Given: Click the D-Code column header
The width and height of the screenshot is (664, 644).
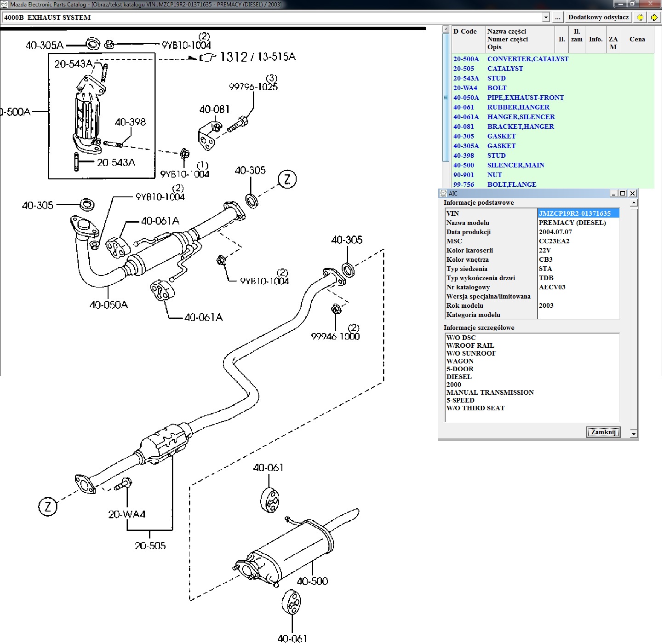Looking at the screenshot, I should pyautogui.click(x=465, y=32).
